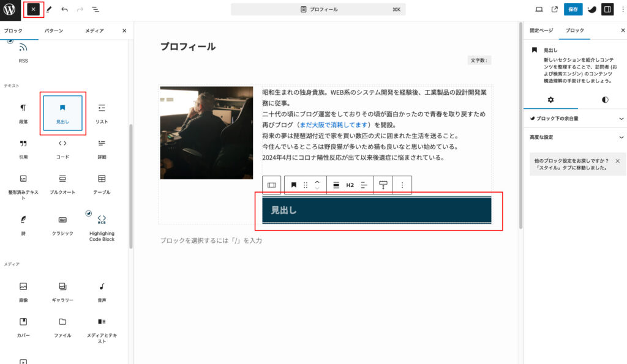Click the WordPress logo button
This screenshot has width=627, height=364.
pos(10,10)
